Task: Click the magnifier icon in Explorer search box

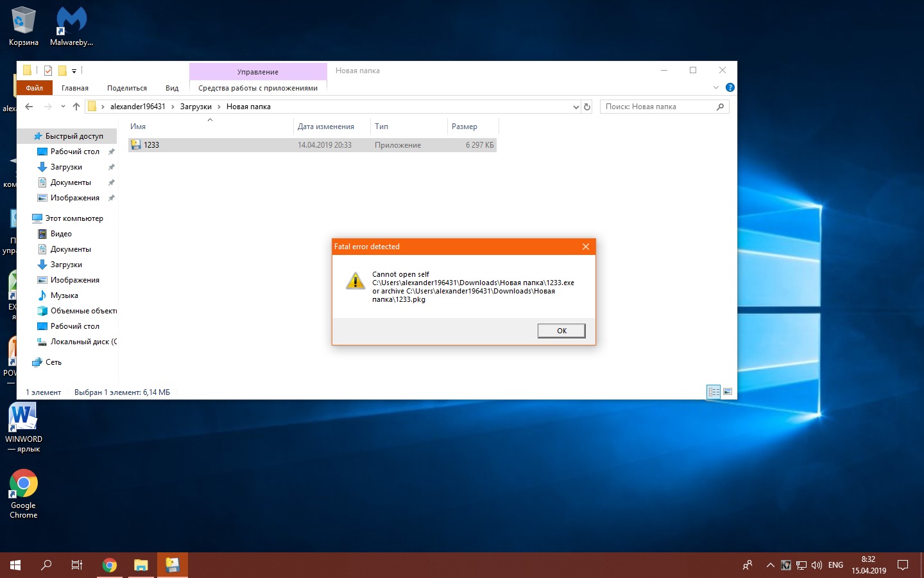Action: [721, 107]
